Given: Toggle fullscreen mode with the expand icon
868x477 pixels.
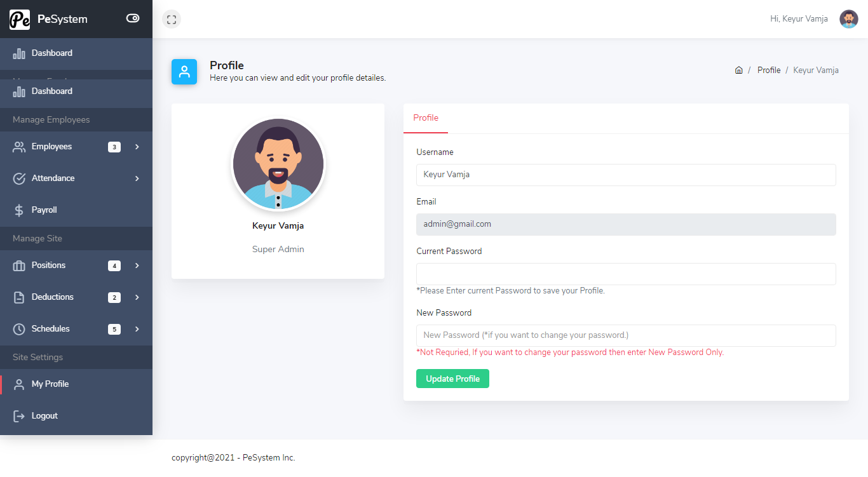Looking at the screenshot, I should pyautogui.click(x=171, y=18).
